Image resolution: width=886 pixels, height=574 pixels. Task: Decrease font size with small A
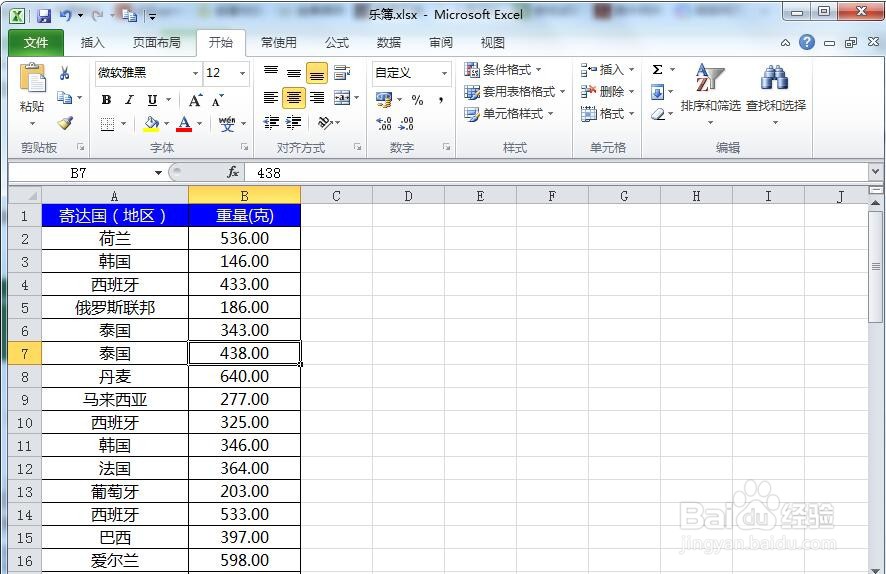[218, 101]
